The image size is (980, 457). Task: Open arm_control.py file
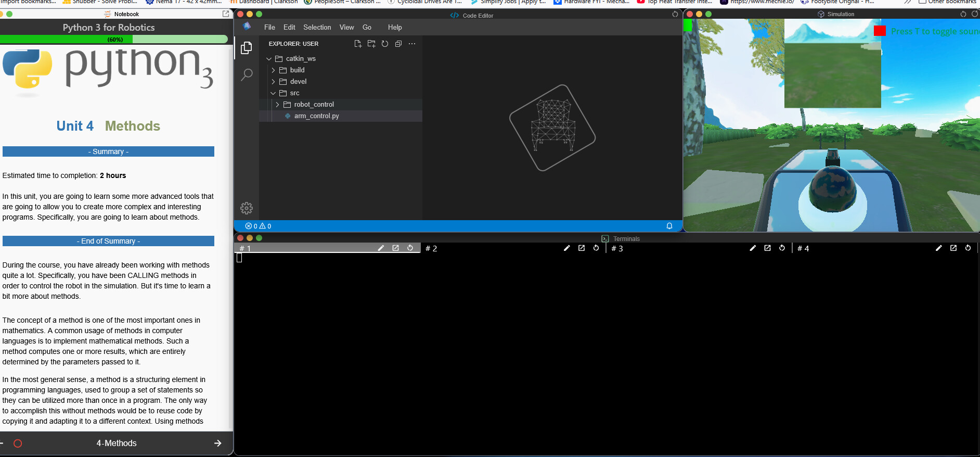316,116
